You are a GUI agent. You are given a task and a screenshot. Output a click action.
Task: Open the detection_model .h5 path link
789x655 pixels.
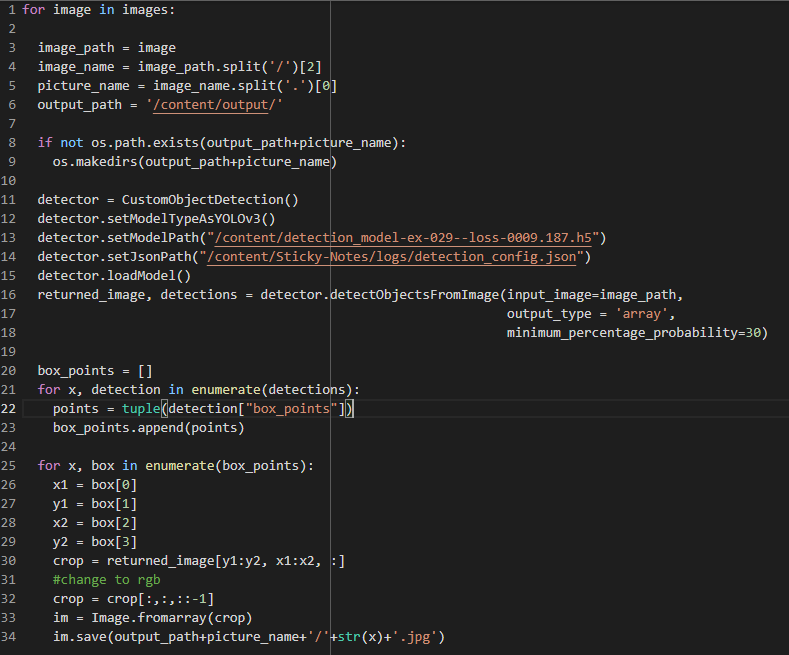pos(404,237)
